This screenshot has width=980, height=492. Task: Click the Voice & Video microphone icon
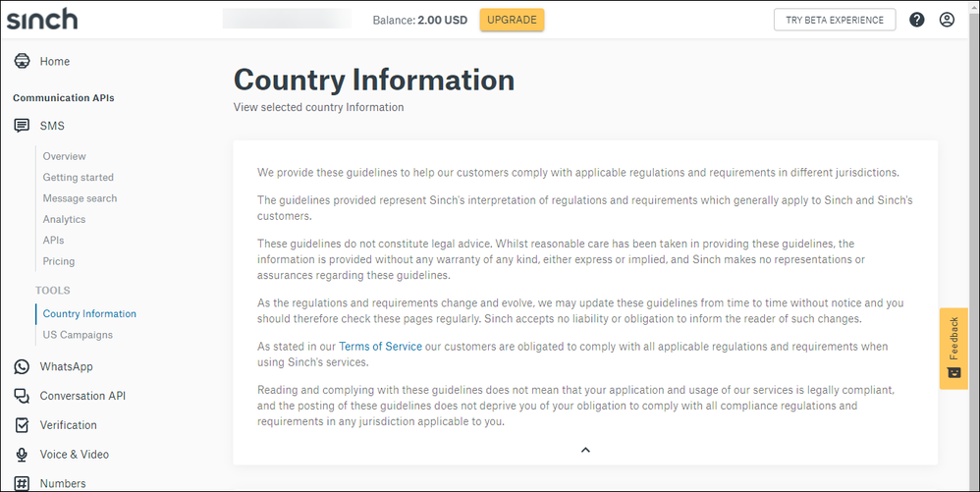pyautogui.click(x=22, y=455)
